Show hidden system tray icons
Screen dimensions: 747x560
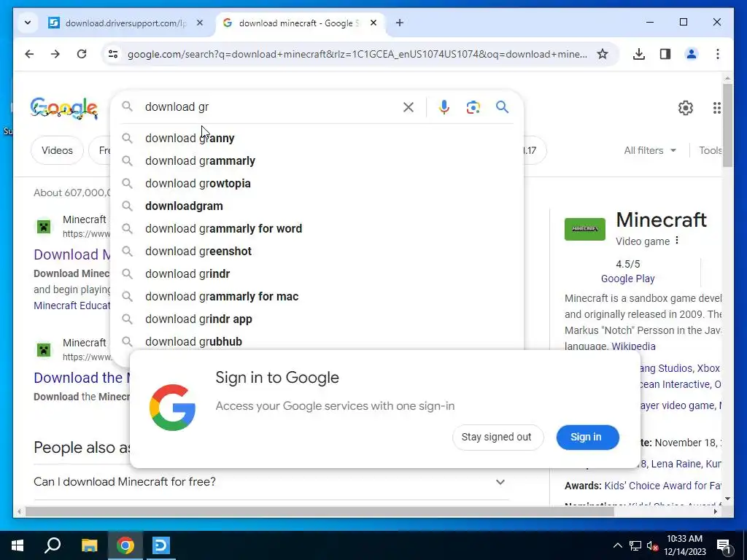[x=617, y=545]
